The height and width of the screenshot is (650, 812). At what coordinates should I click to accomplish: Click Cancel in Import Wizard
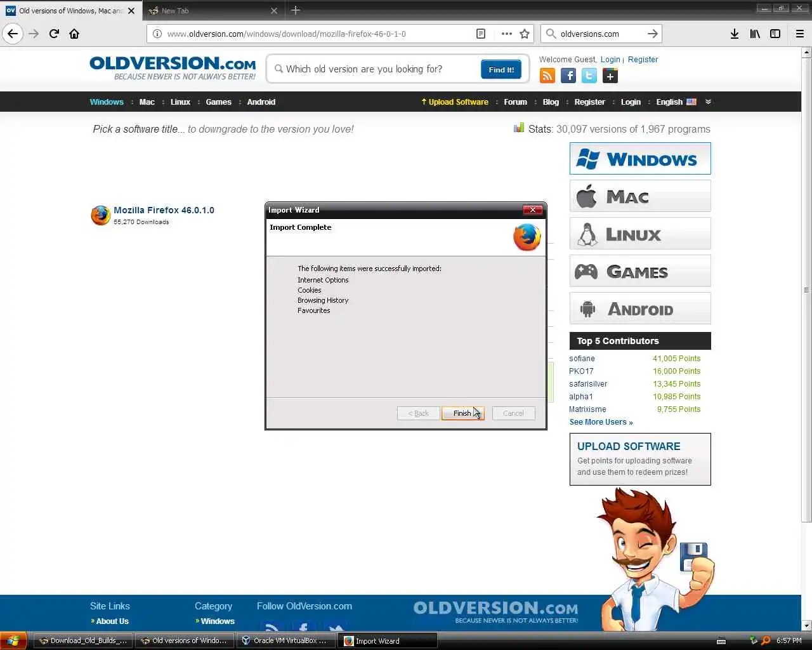(x=513, y=413)
